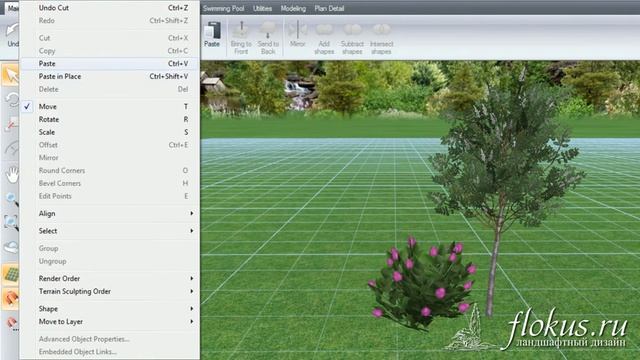
Task: Choose Bevel Corners menu entry
Action: (110, 183)
